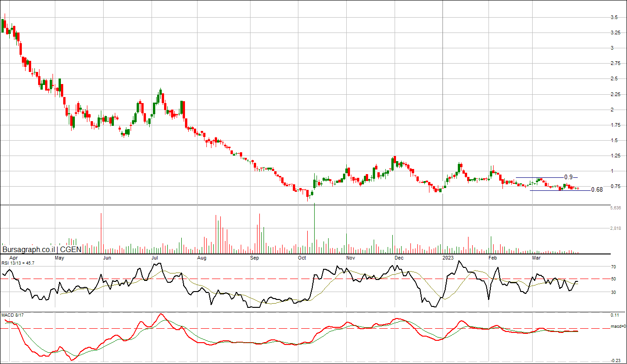The image size is (627, 364).
Task: Click the 1.5 price axis label
Action: 614,140
